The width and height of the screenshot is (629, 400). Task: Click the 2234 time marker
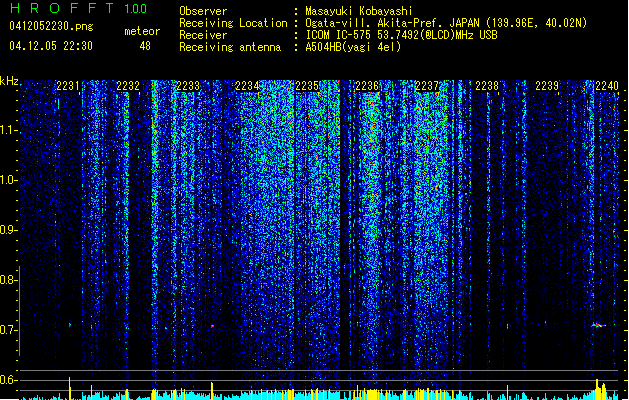click(x=248, y=86)
